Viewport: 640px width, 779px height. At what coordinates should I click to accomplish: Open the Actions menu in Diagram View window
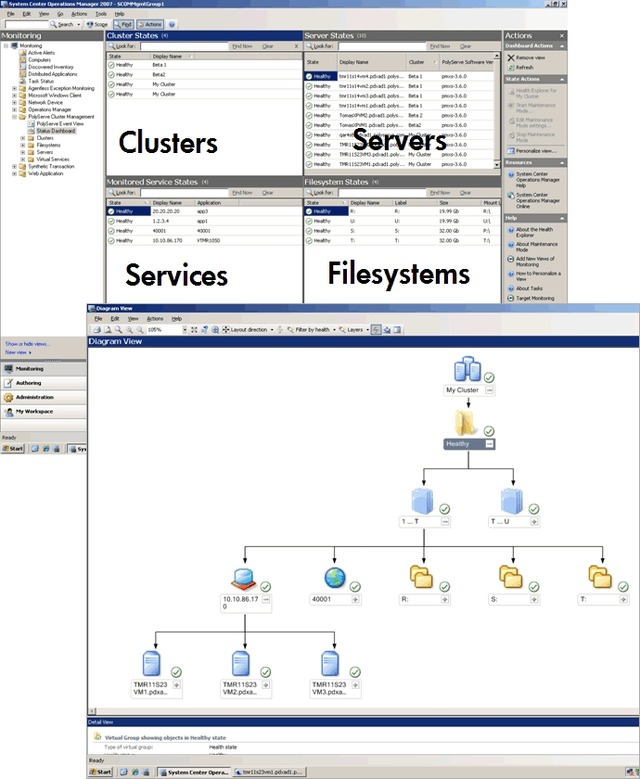tap(155, 319)
